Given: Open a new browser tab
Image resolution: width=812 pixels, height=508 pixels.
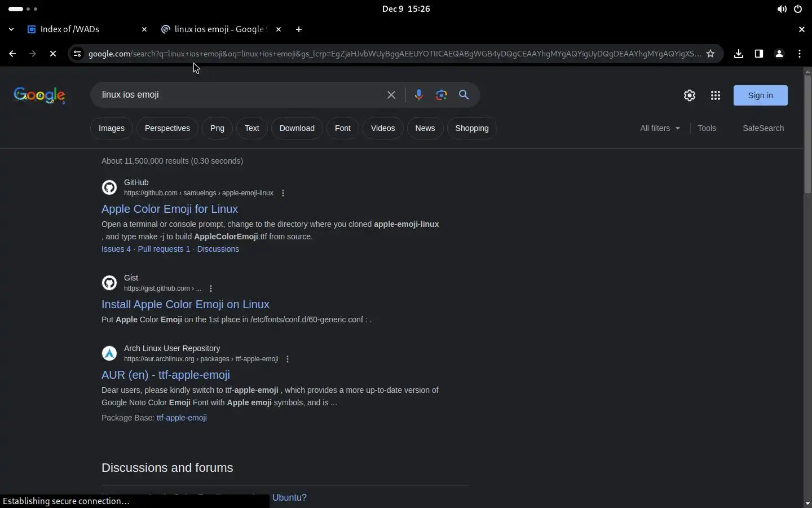Looking at the screenshot, I should click(x=299, y=29).
